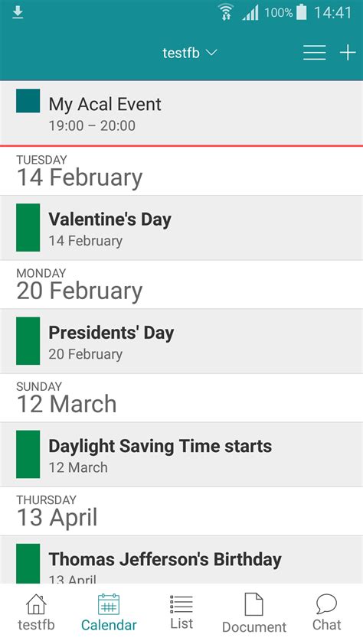The height and width of the screenshot is (644, 363).
Task: Tap the download notification icon
Action: point(18,13)
